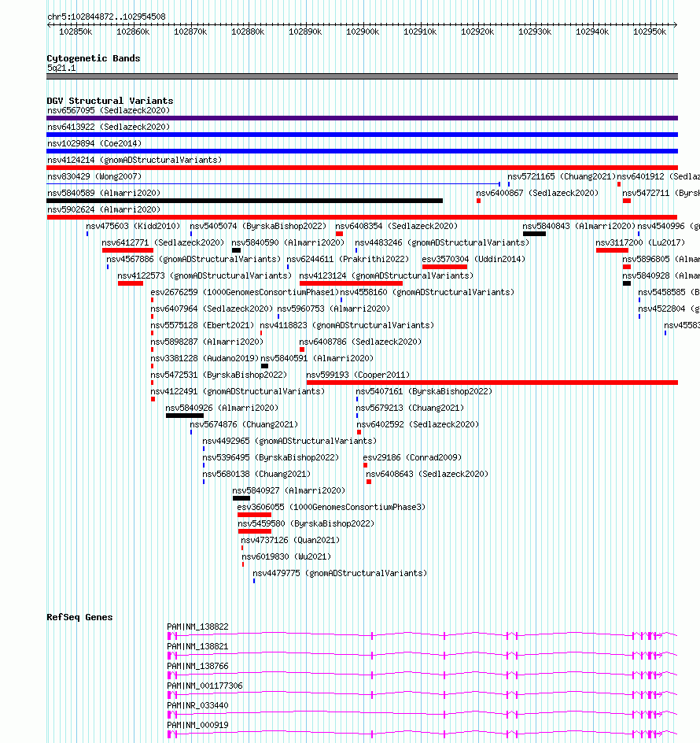Click the nsv4123124 gnomAD red bar

tap(351, 283)
